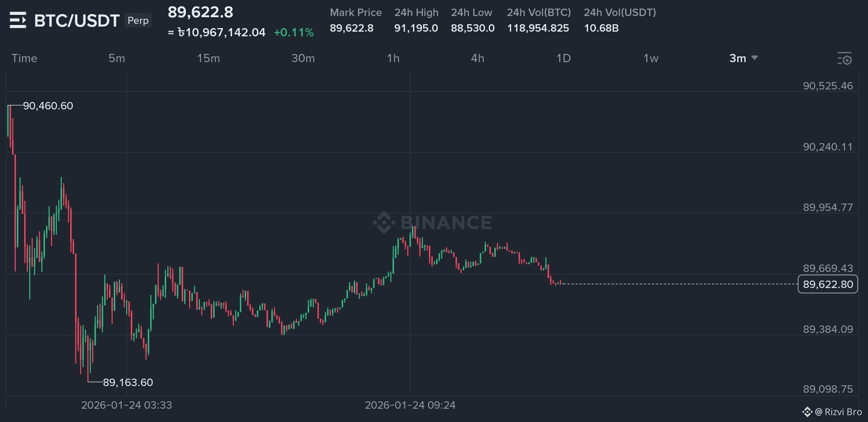
Task: Select the BTC/USDT pair name
Action: coord(77,20)
